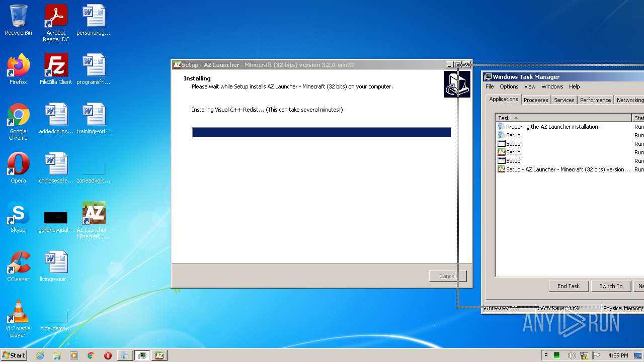Screen dimensions: 644x362
Task: Open Task Manager Windows menu
Action: tap(552, 86)
